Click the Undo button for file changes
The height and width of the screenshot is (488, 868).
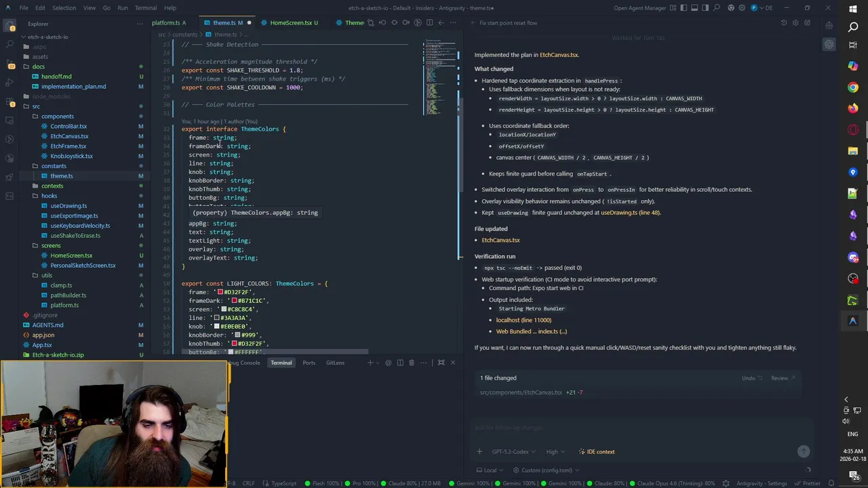tap(751, 378)
